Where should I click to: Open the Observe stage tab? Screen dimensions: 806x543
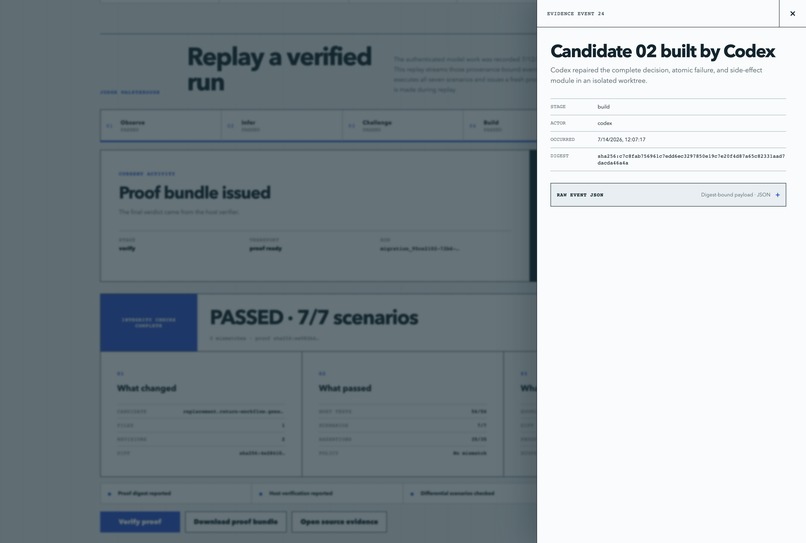point(161,125)
